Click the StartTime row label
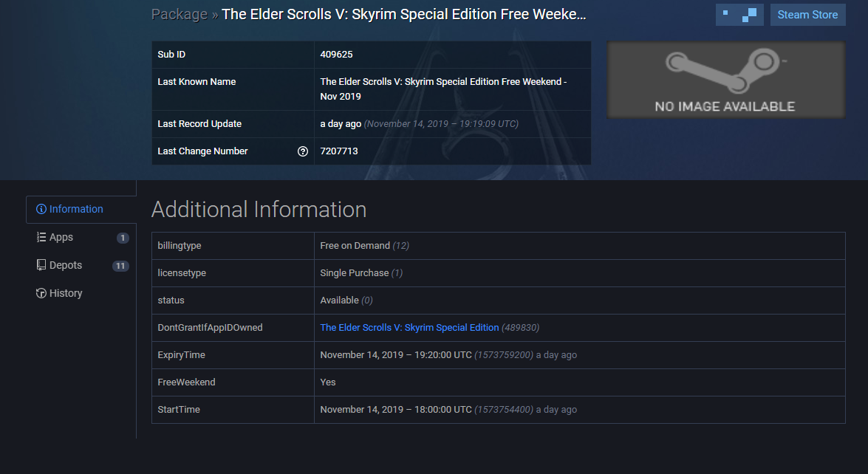Image resolution: width=868 pixels, height=474 pixels. (179, 410)
